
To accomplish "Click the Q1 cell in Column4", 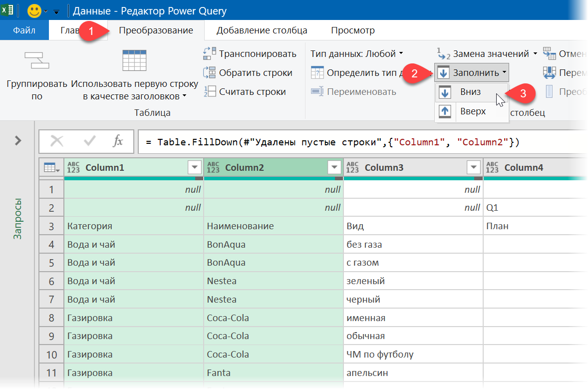I will point(536,208).
